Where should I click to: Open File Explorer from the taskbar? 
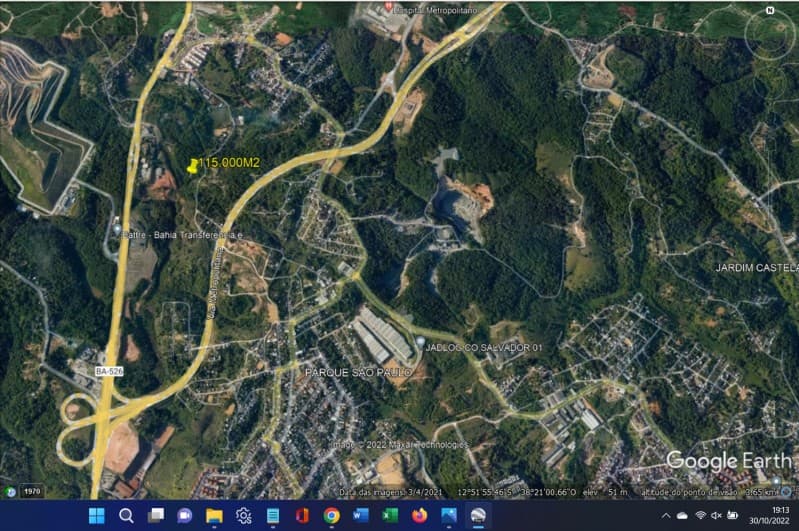point(214,516)
